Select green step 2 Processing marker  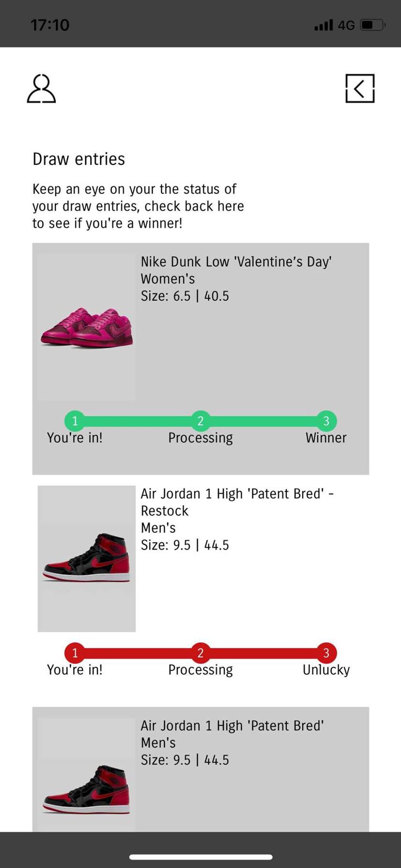[200, 421]
